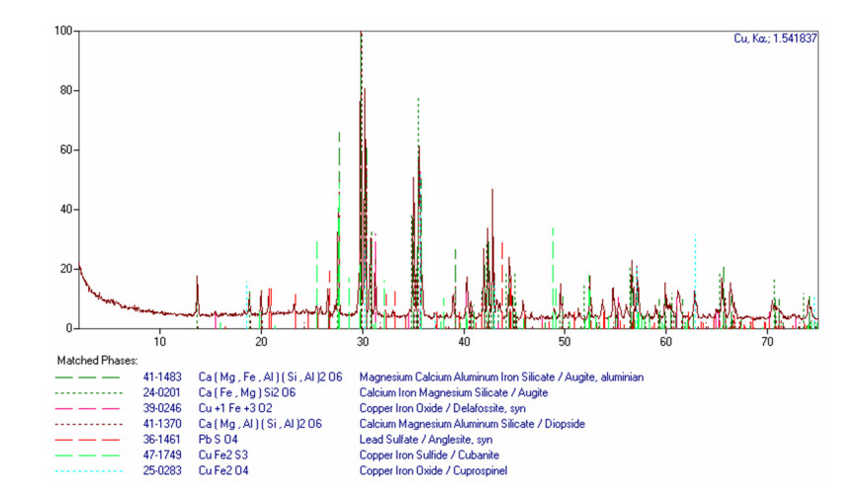Click the 50 tick label on x-axis

tap(563, 342)
